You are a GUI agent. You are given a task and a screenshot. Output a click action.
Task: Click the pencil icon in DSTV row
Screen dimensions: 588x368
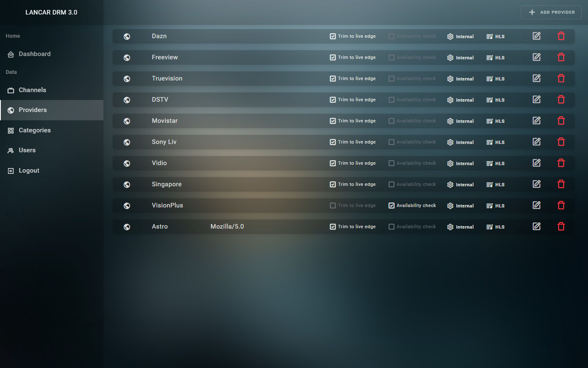pos(537,100)
